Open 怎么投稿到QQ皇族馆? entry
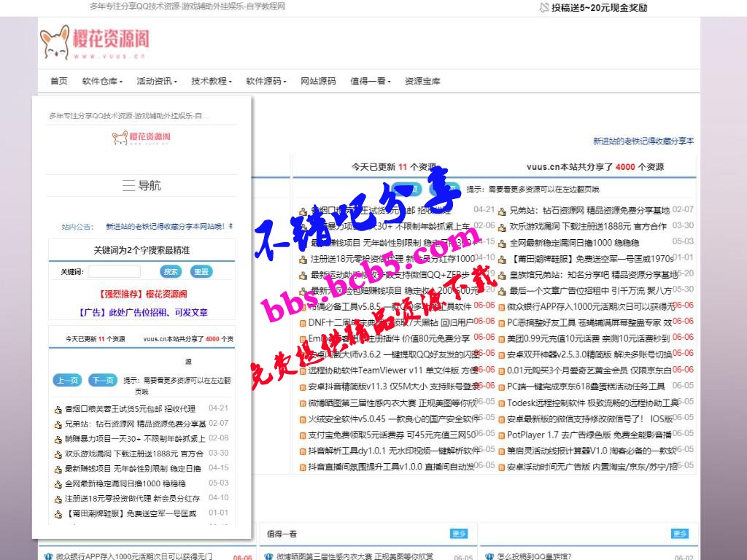Image resolution: width=747 pixels, height=560 pixels. [x=534, y=556]
